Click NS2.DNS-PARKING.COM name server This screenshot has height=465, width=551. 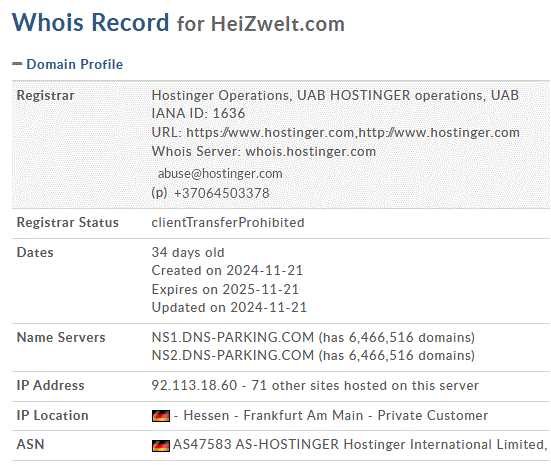click(233, 355)
